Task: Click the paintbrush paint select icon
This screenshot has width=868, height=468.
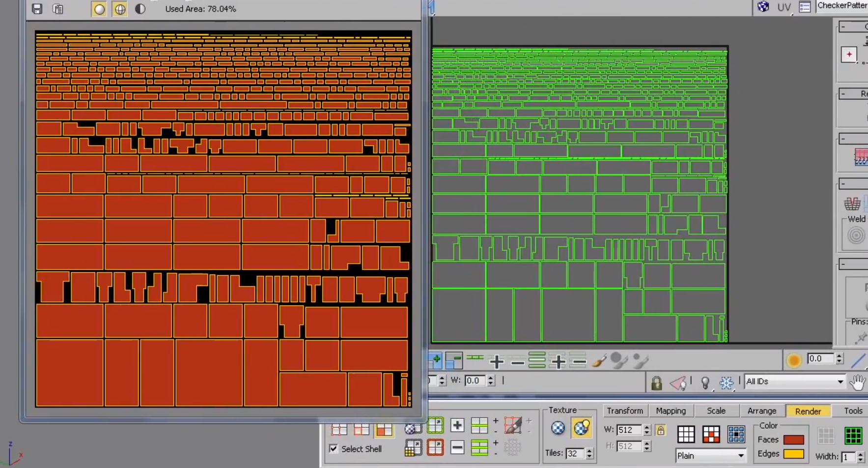Action: click(599, 361)
